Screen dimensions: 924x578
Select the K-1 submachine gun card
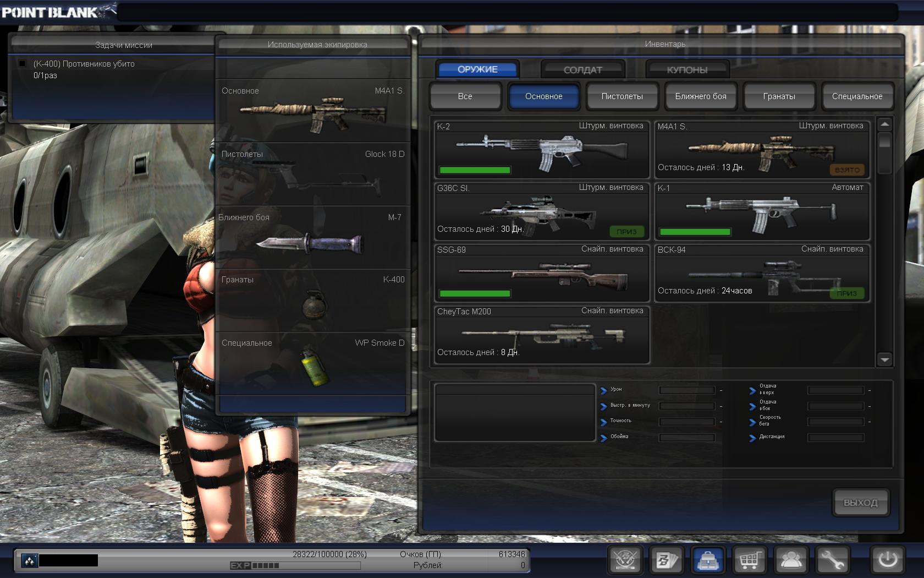tap(762, 211)
